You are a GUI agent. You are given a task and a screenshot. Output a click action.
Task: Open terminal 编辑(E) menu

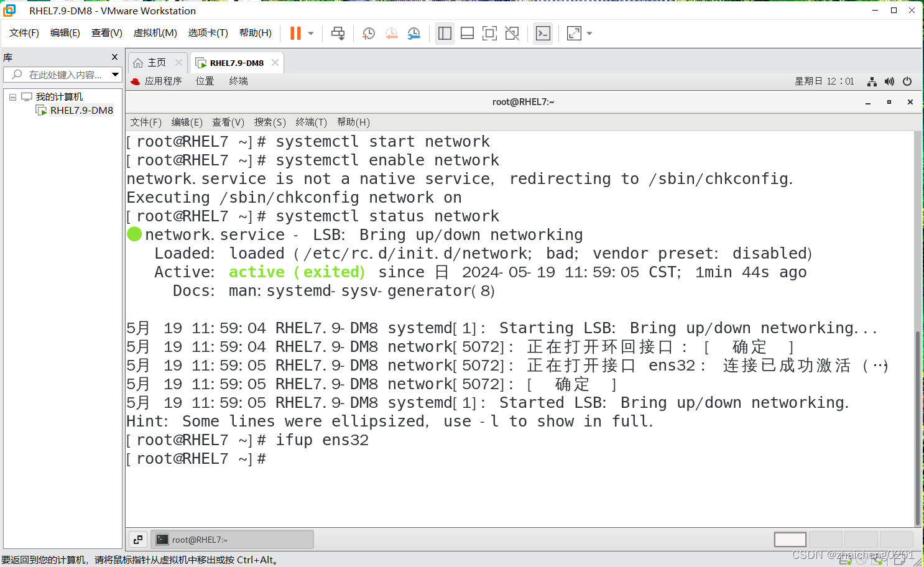187,122
